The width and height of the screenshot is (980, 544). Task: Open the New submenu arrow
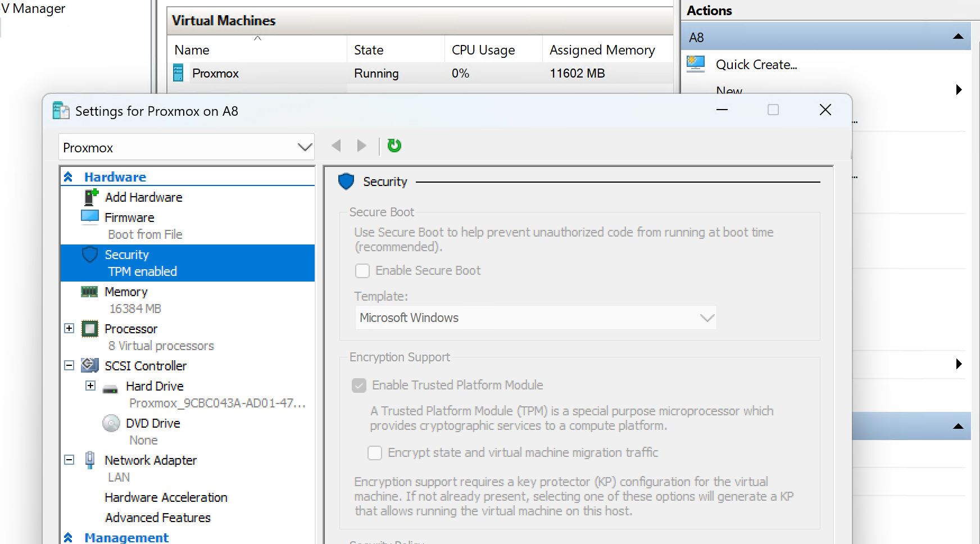959,90
